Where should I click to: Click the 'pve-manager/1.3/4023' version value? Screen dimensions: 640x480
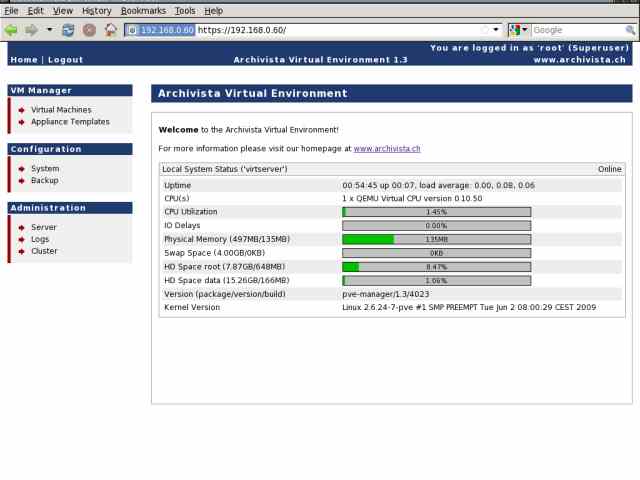pyautogui.click(x=386, y=294)
